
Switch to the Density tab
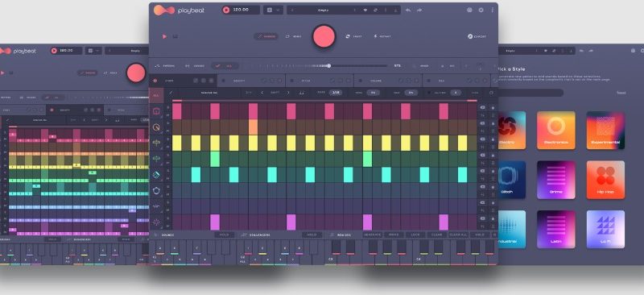[x=251, y=81]
